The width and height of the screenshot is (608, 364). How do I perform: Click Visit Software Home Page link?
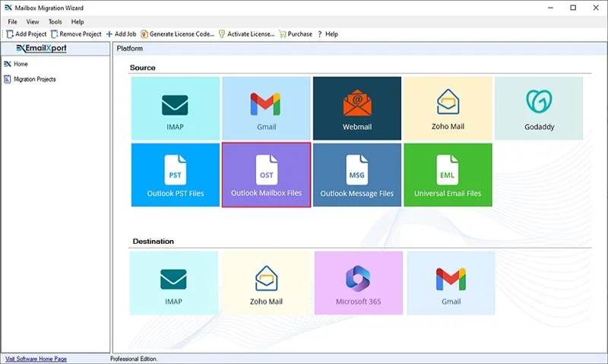[36, 359]
